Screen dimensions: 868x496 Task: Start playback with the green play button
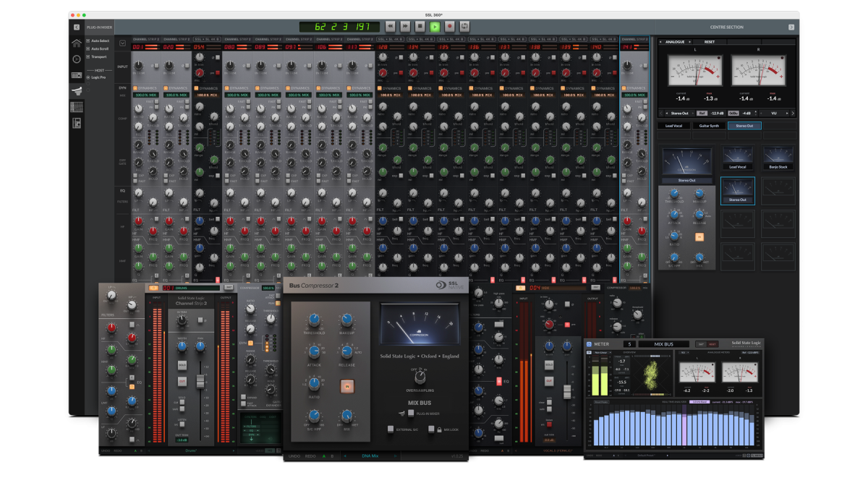pos(435,26)
